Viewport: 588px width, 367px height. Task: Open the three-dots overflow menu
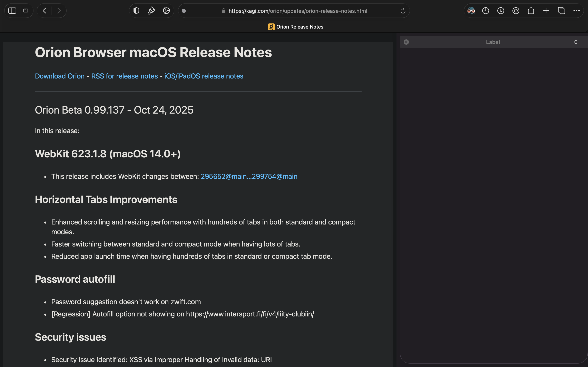point(576,11)
